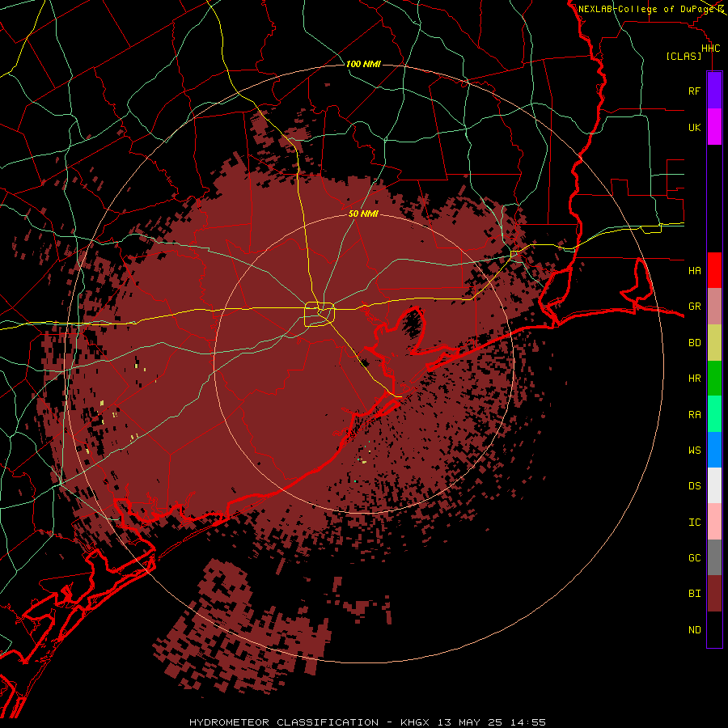The width and height of the screenshot is (728, 728).
Task: Select the BD yellow legend swatch
Action: tap(714, 343)
